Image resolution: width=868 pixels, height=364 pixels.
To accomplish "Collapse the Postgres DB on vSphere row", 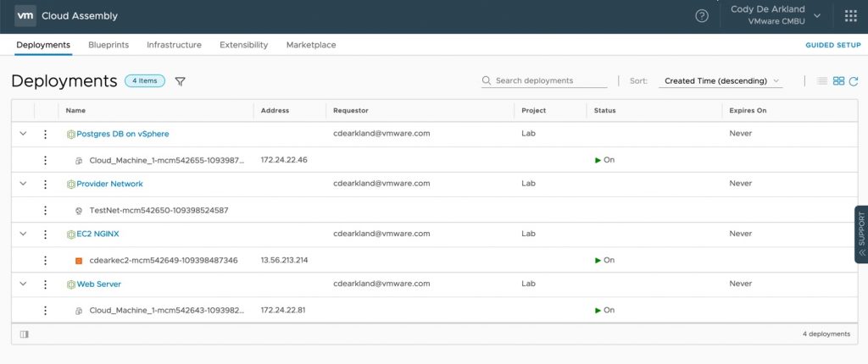I will (23, 134).
